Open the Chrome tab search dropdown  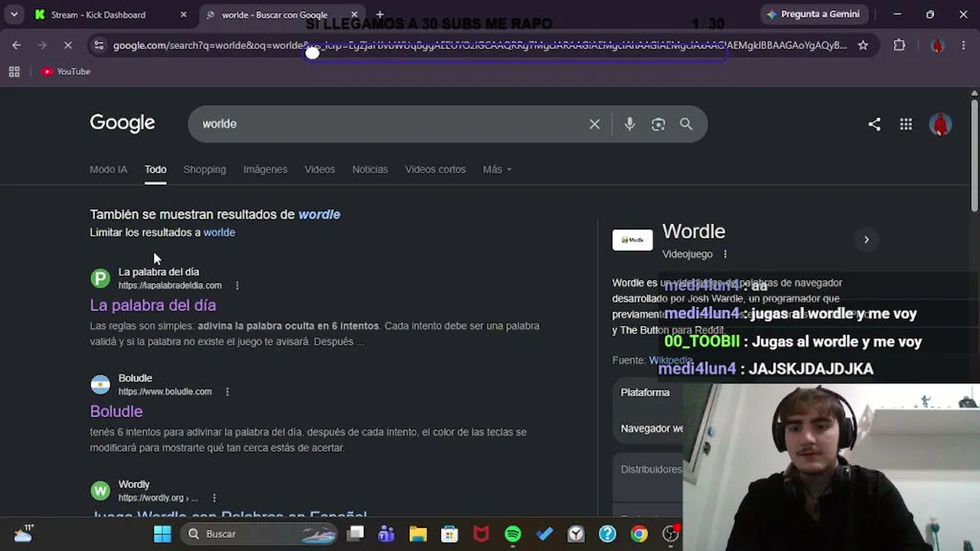click(x=14, y=15)
